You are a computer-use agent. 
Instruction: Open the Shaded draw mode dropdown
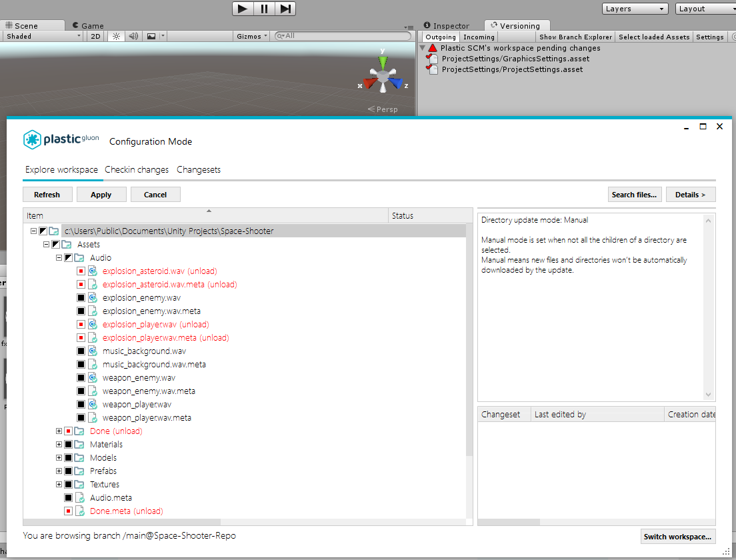(x=42, y=36)
